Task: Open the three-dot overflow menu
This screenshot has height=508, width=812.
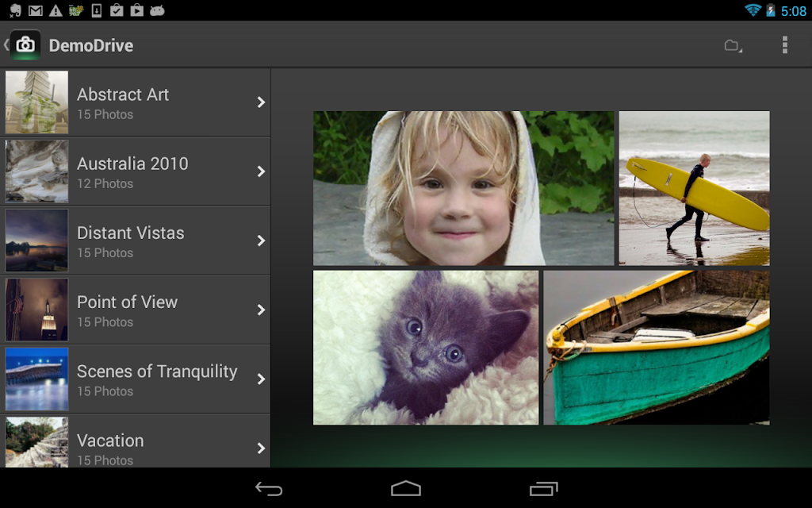Action: (784, 45)
